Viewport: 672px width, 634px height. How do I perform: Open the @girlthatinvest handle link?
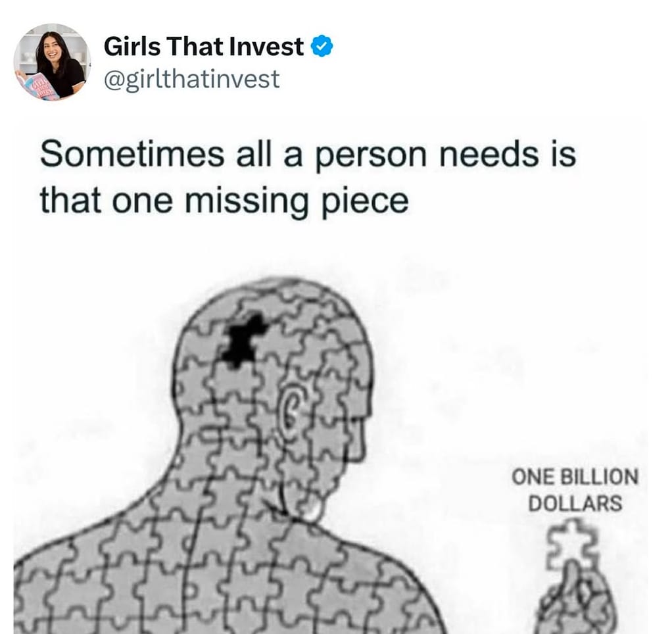coord(191,80)
